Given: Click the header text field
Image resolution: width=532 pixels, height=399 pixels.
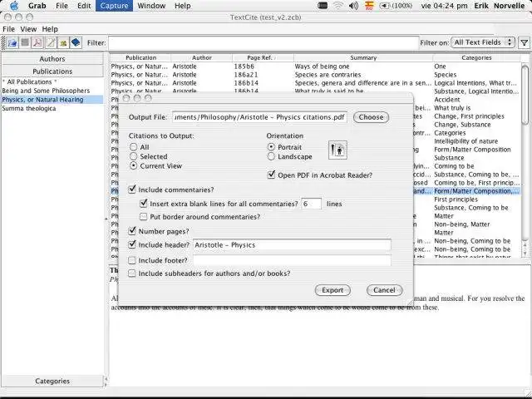Looking at the screenshot, I should pyautogui.click(x=292, y=245).
